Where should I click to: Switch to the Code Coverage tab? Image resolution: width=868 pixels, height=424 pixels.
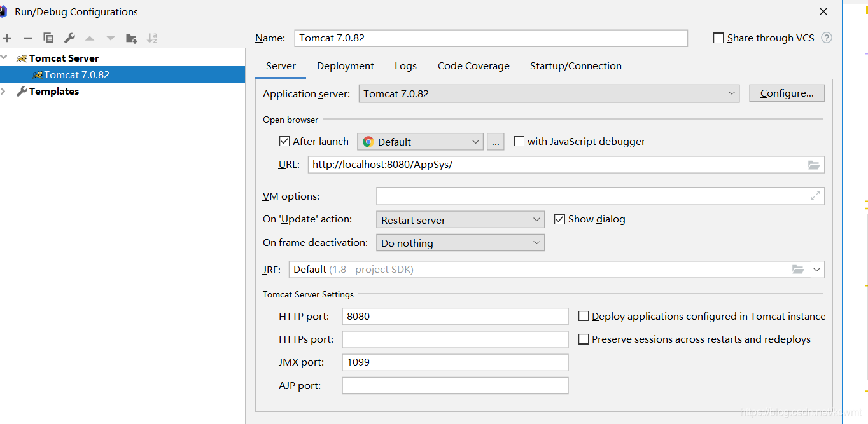473,66
